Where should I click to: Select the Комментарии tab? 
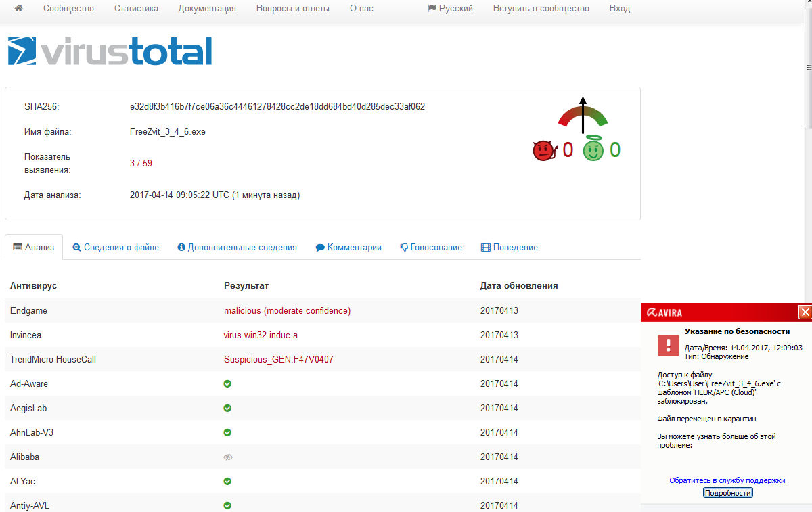point(348,248)
